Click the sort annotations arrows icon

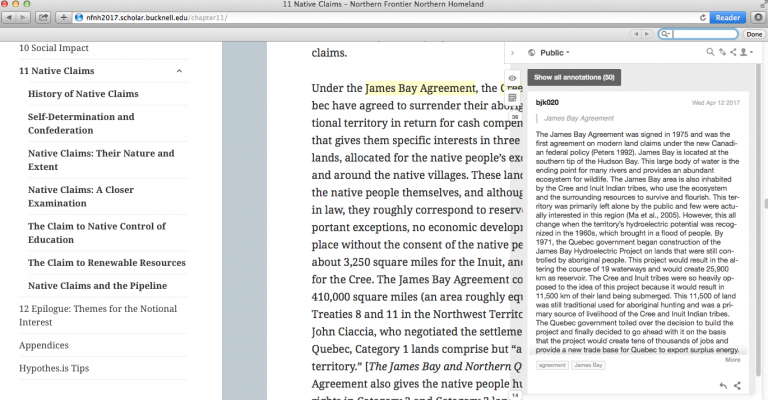click(722, 52)
